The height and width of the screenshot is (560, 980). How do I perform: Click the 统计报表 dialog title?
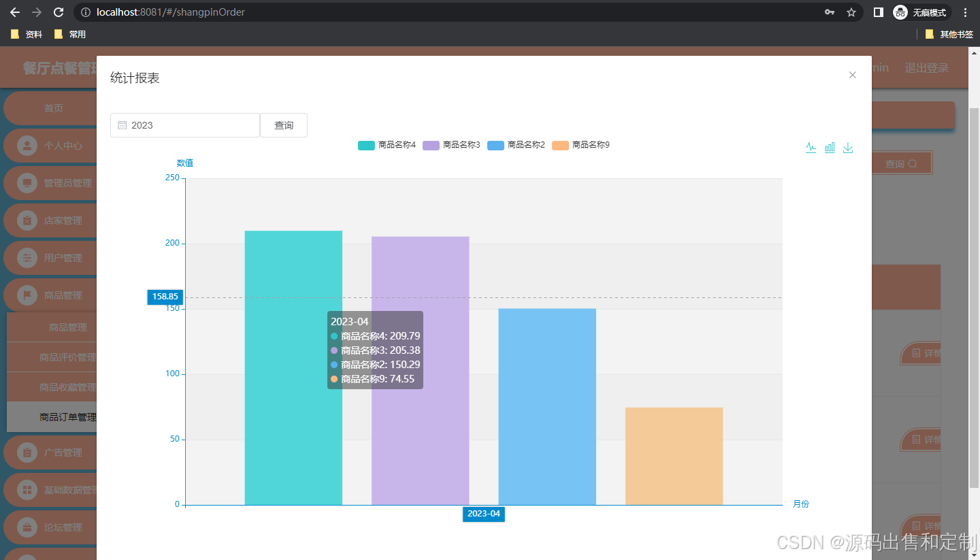(x=135, y=78)
